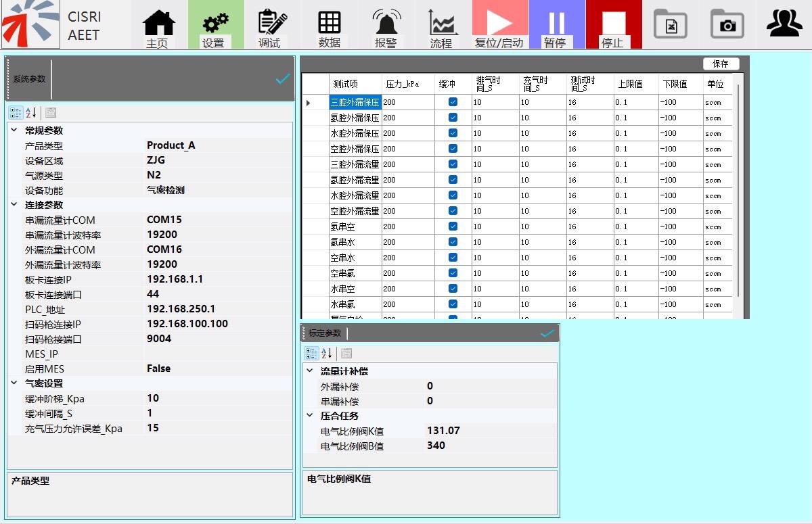Open the 主页 home icon

click(x=159, y=25)
